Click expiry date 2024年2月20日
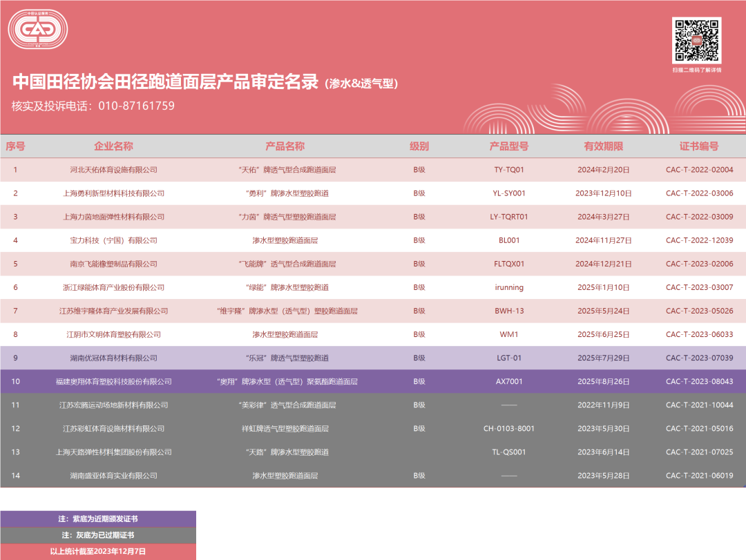 pos(603,170)
